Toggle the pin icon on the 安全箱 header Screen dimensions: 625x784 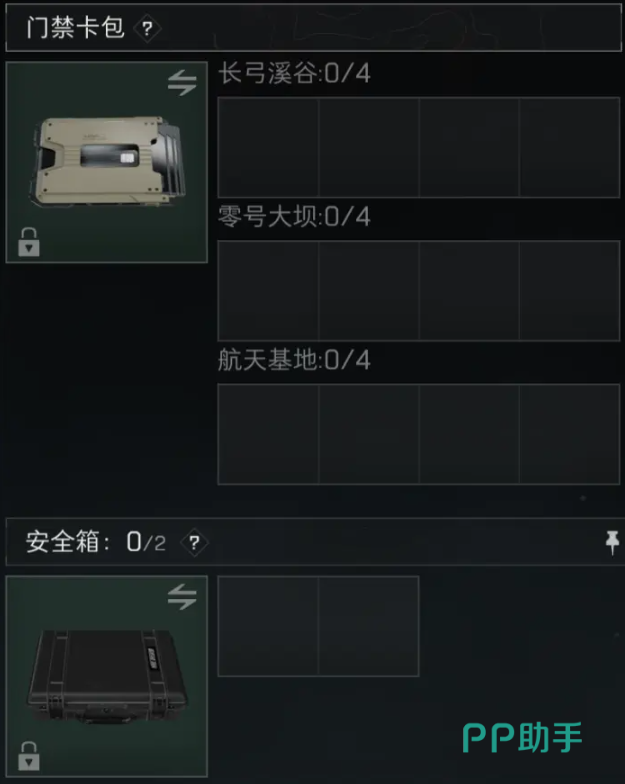(x=612, y=542)
